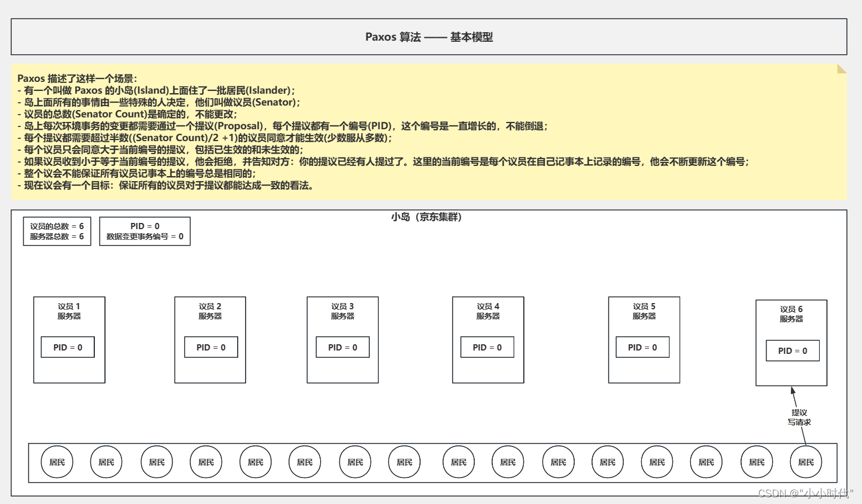The height and width of the screenshot is (504, 862).
Task: Click the line starting '现在议会有一个目标'
Action: pos(165,185)
